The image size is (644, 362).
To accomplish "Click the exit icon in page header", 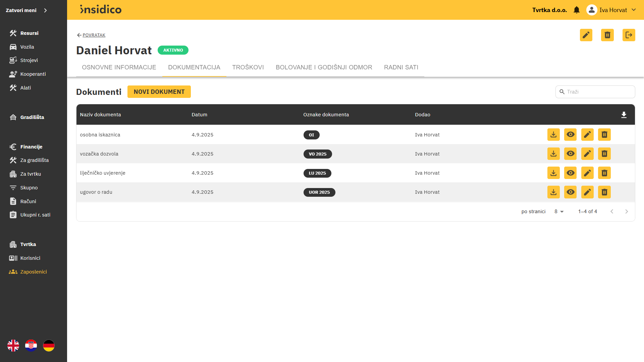I will coord(629,35).
